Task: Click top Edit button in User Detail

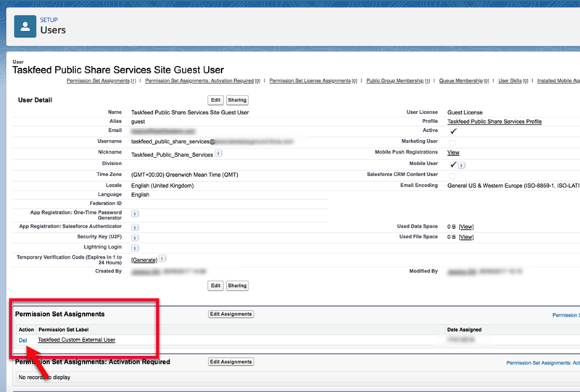Action: tap(215, 100)
